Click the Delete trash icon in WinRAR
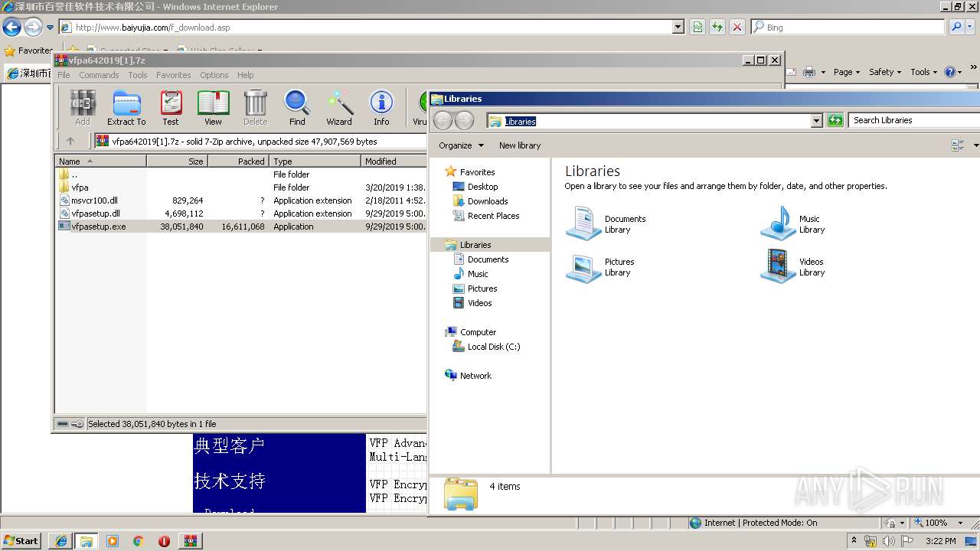The height and width of the screenshot is (551, 980). tap(255, 107)
